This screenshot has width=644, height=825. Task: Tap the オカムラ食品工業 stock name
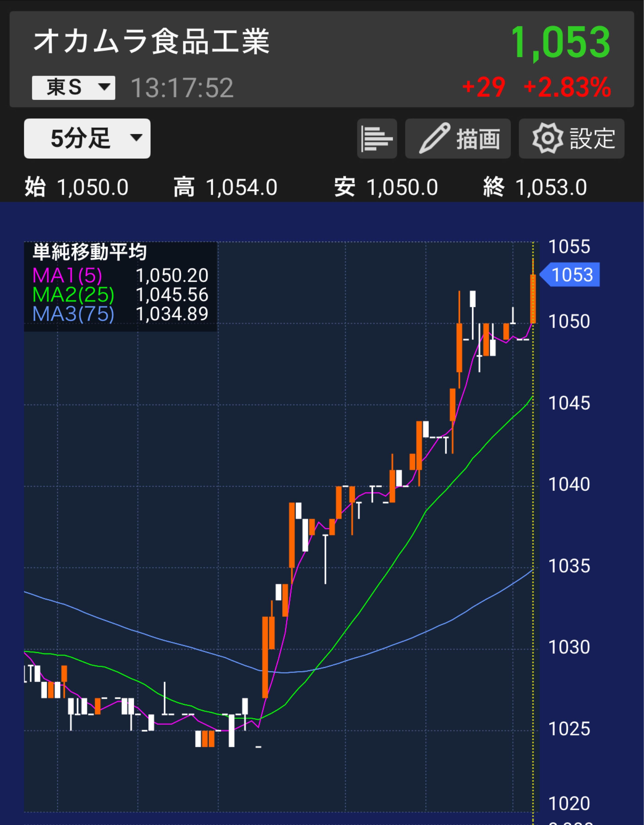click(151, 41)
